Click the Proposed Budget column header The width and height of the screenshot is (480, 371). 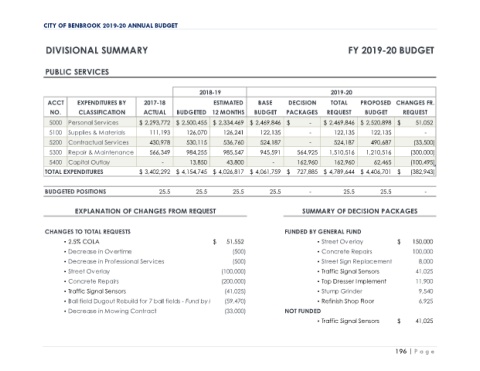pyautogui.click(x=376, y=107)
